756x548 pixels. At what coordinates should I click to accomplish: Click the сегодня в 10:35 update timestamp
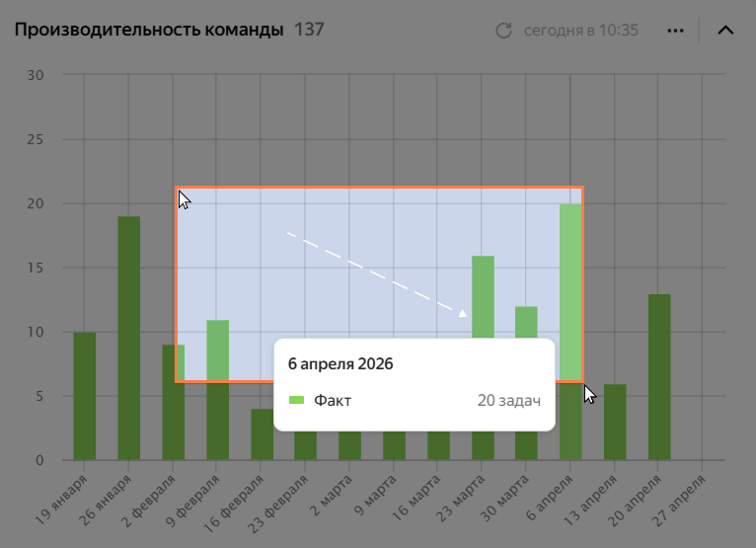(581, 31)
